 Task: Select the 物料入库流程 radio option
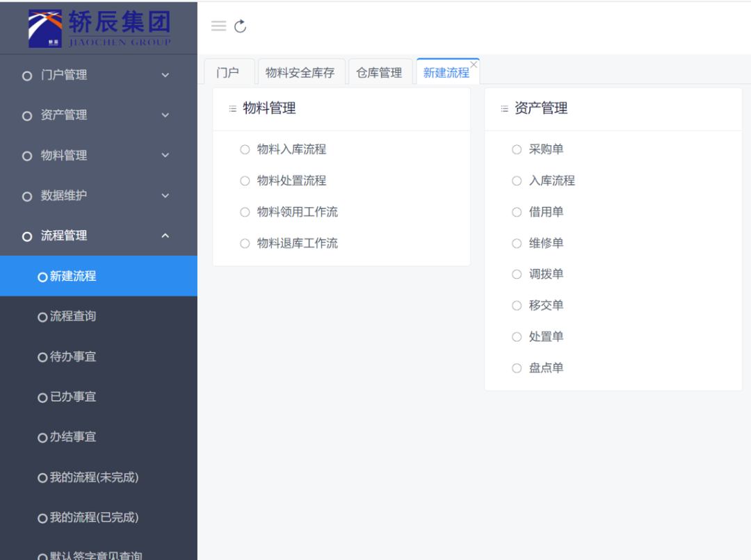pos(245,149)
